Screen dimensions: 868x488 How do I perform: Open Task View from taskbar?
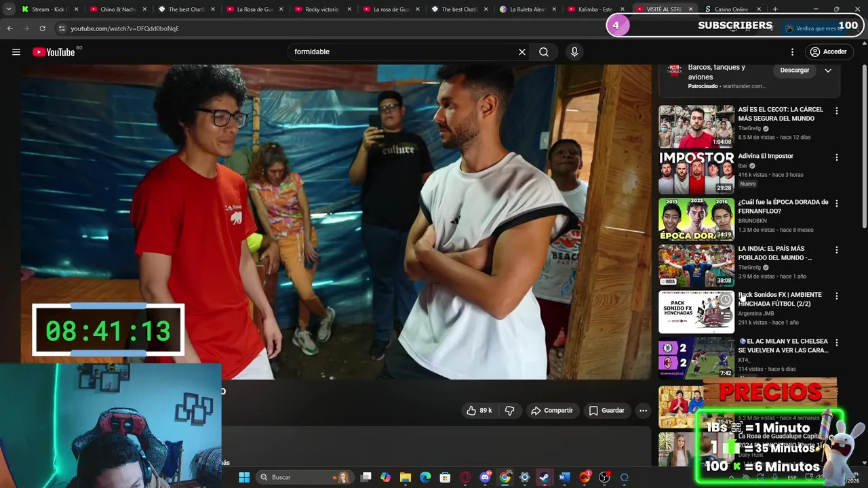point(366,477)
